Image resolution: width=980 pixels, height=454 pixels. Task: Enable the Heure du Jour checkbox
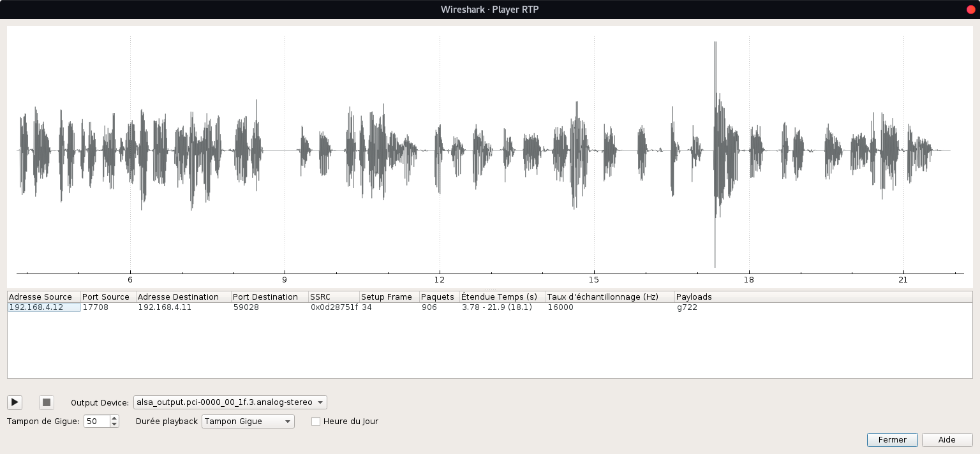[316, 421]
